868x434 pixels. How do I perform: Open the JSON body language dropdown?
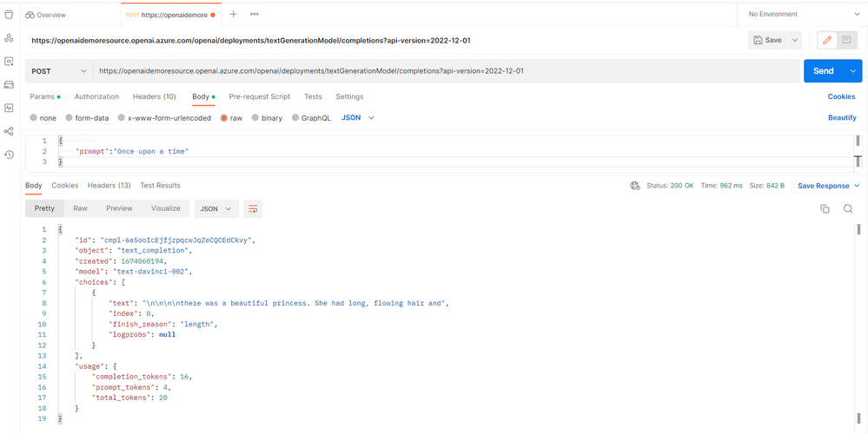pos(358,118)
